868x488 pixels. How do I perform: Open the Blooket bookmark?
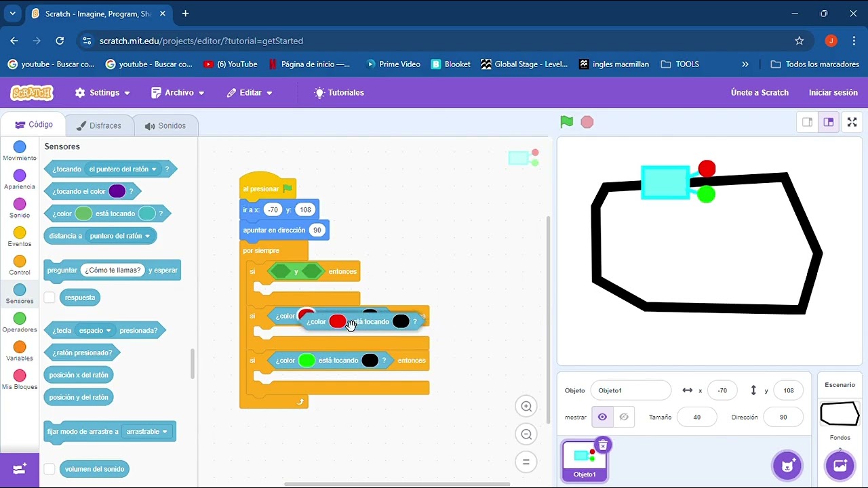coord(450,64)
